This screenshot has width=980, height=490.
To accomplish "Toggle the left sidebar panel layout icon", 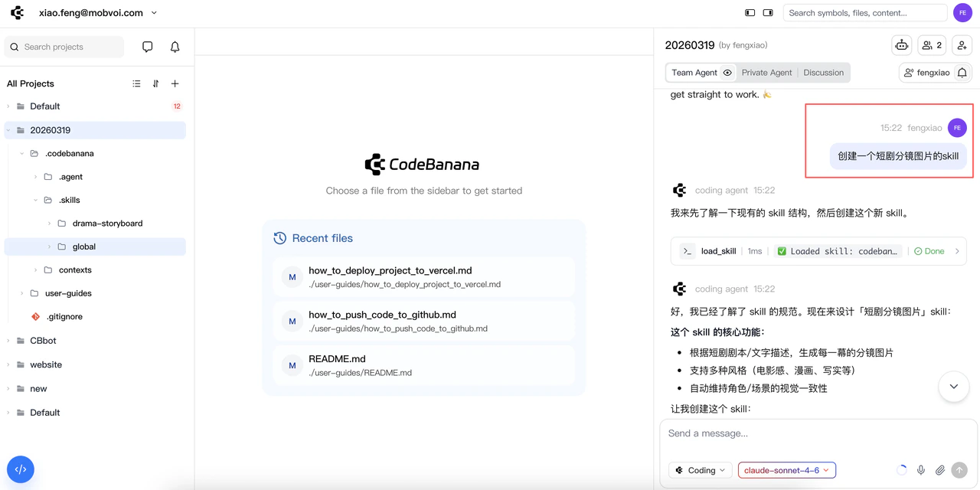I will [750, 13].
